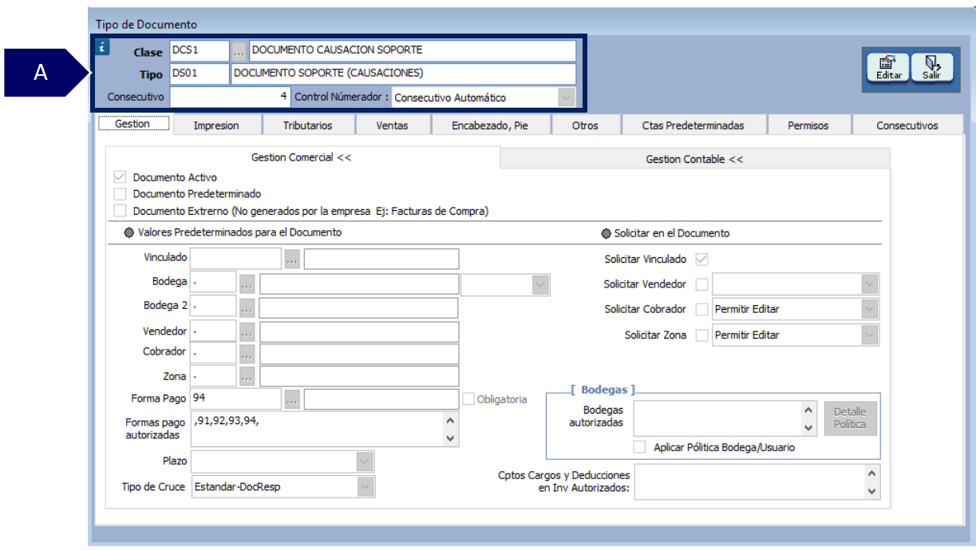
Task: Click up arrow in Formas pago autorizadas
Action: coord(450,421)
